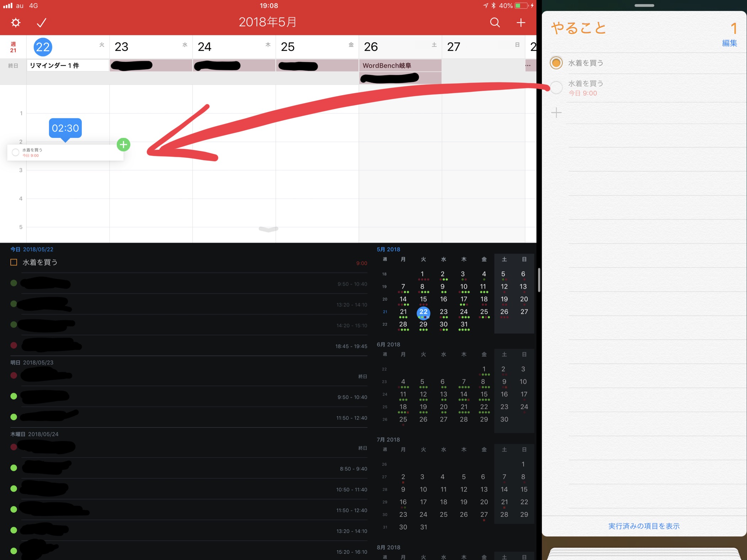Open the stacked reminder lists at panel bottom

(x=644, y=554)
